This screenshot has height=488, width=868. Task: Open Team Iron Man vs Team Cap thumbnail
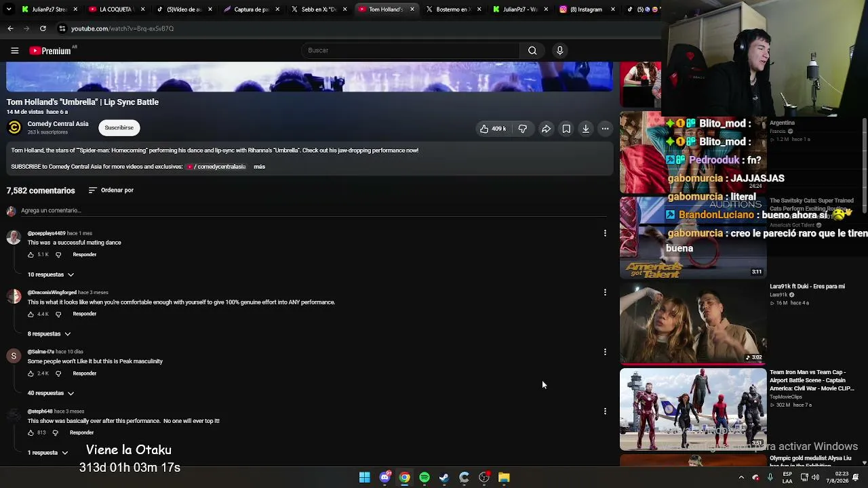(x=693, y=409)
